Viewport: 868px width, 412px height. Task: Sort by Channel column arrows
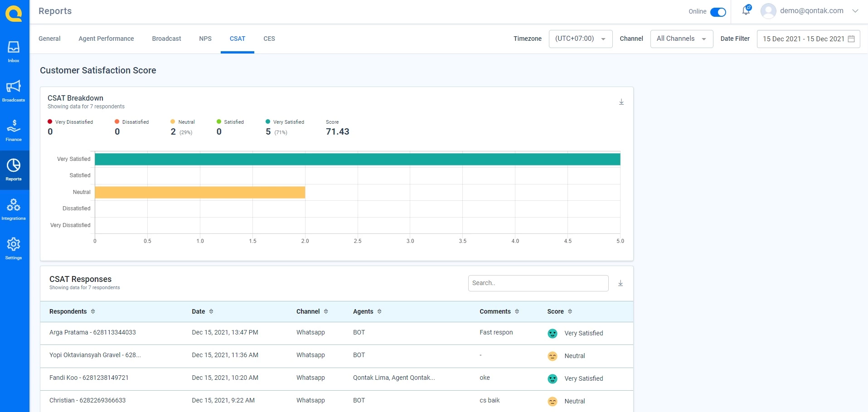[x=326, y=311]
